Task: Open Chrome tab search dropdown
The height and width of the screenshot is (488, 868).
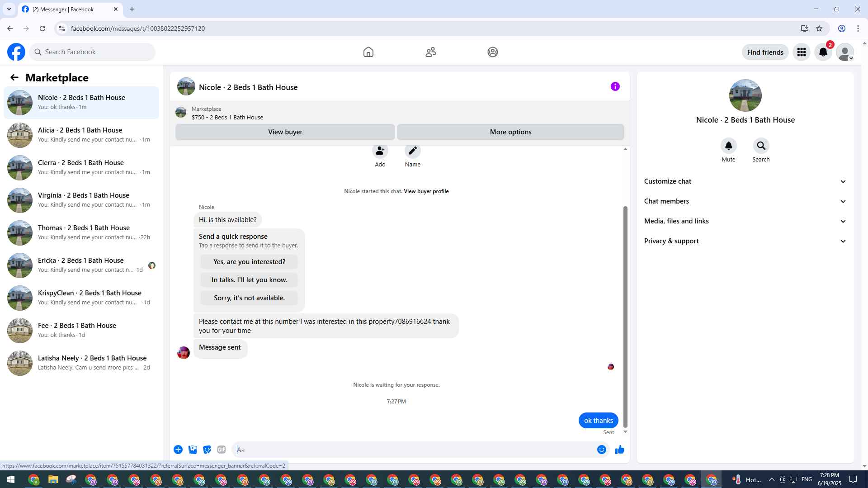Action: 9,9
